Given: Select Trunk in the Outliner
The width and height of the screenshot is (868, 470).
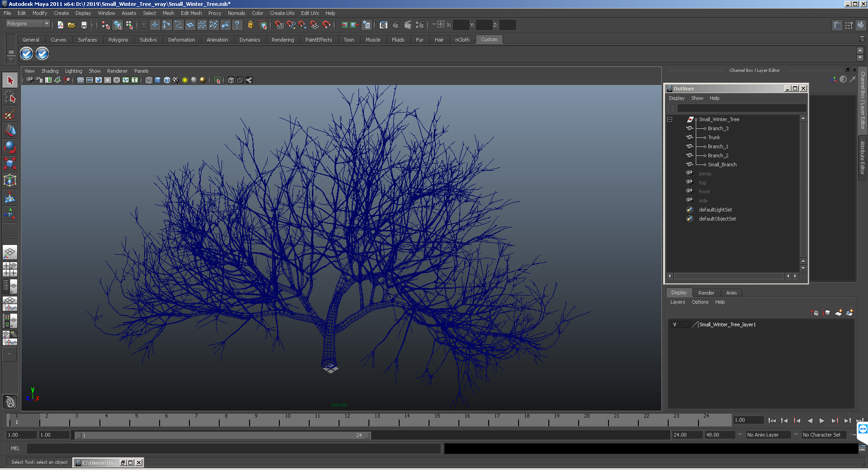Looking at the screenshot, I should pyautogui.click(x=714, y=137).
